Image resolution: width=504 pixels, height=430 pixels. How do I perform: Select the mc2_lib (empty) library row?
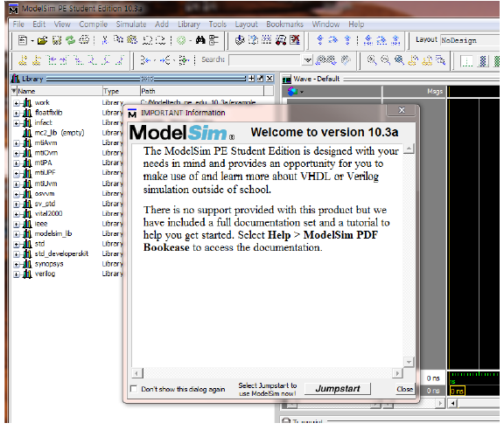pyautogui.click(x=67, y=133)
